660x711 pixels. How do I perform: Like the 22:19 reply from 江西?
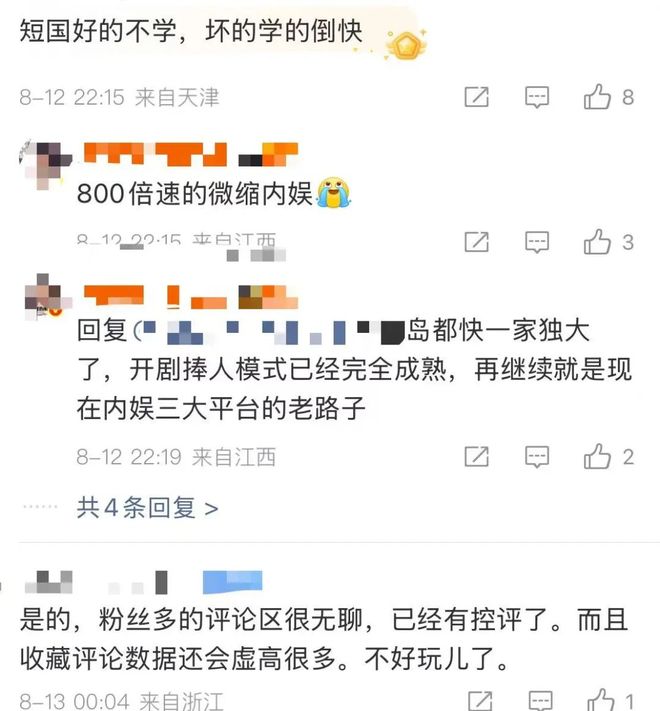coord(597,456)
